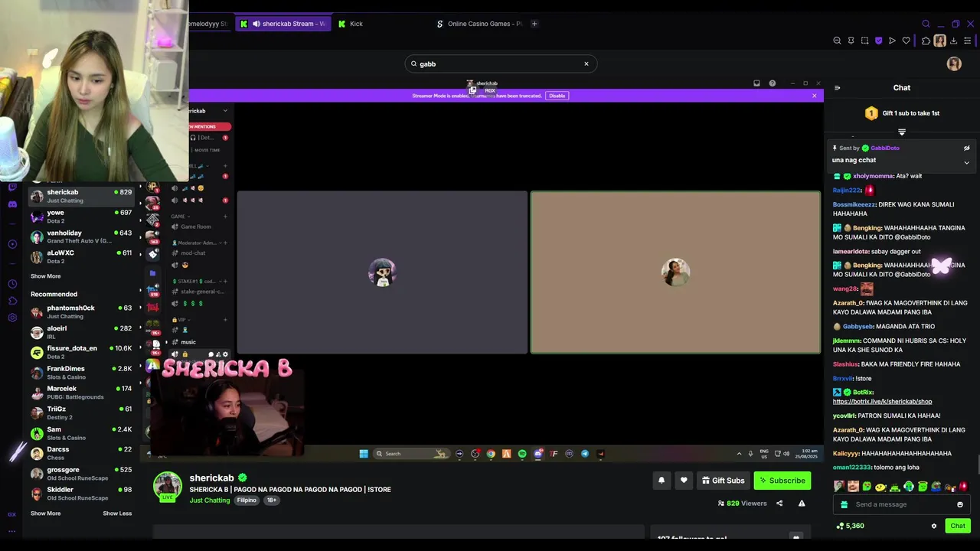The height and width of the screenshot is (551, 980).
Task: Open the purple ad-blocker shield icon
Action: pyautogui.click(x=878, y=41)
